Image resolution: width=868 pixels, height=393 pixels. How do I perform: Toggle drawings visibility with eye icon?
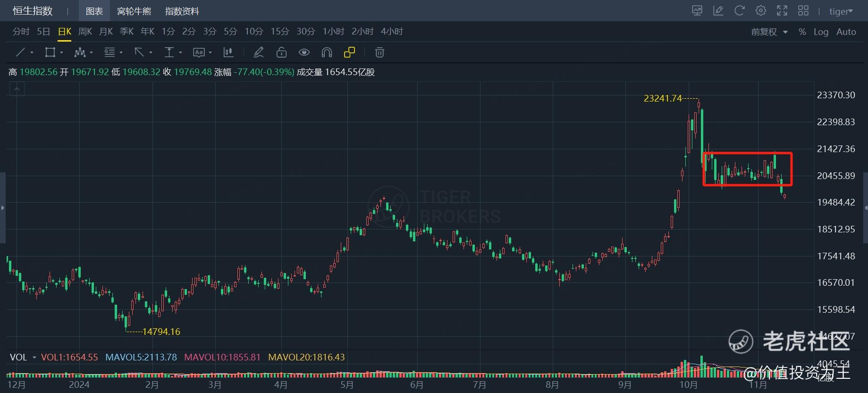[304, 52]
